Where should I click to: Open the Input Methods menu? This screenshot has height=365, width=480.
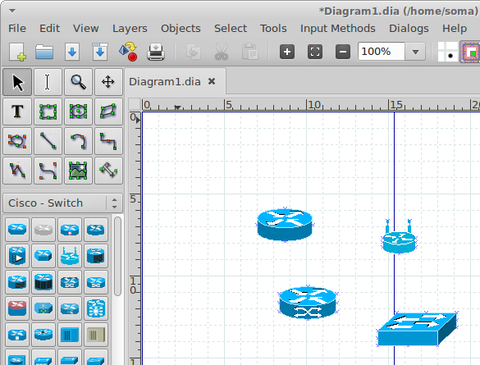click(338, 28)
